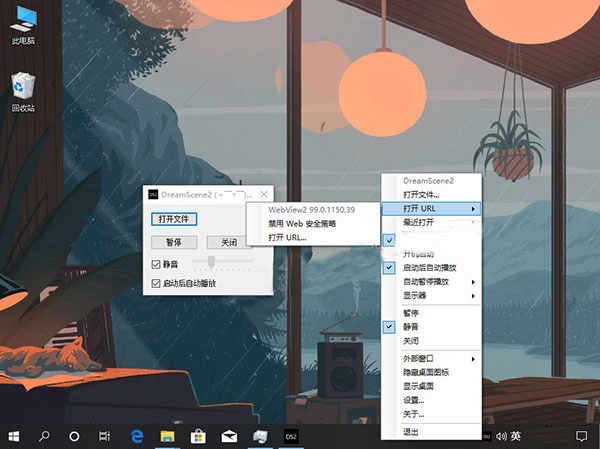Click DS2 logo in DreamScene2 title bar
This screenshot has width=600, height=449.
coord(153,194)
